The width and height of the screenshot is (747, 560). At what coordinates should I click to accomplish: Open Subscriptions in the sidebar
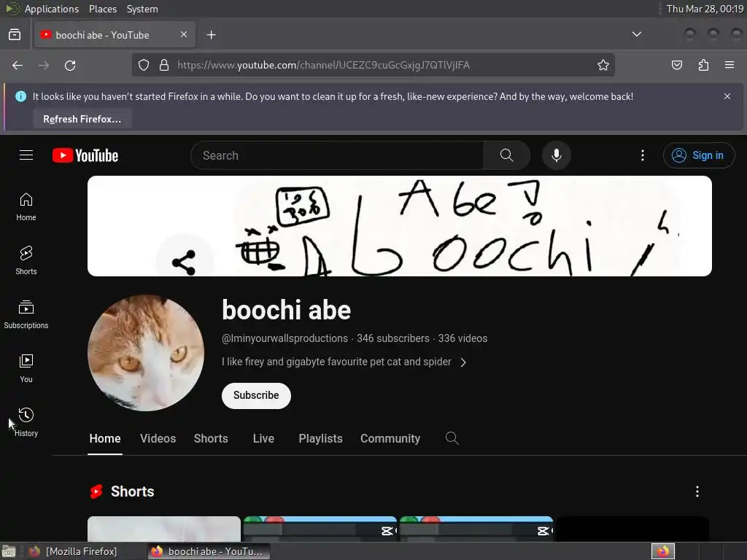pos(26,315)
